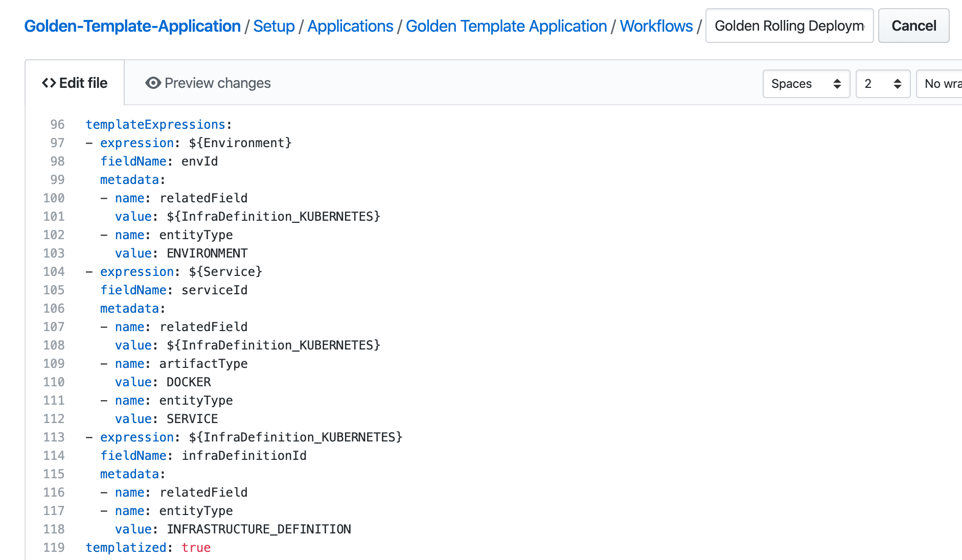The width and height of the screenshot is (962, 560).
Task: Click ${InfraDefinition_KUBERNETES} value on line 108
Action: [x=273, y=345]
